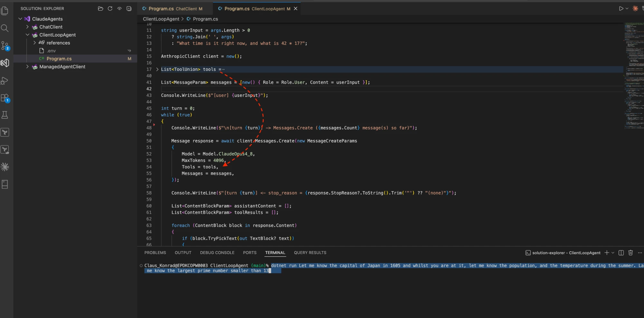Open the bottom notebook icon in activity bar
Image resolution: width=644 pixels, height=318 pixels.
(5, 184)
